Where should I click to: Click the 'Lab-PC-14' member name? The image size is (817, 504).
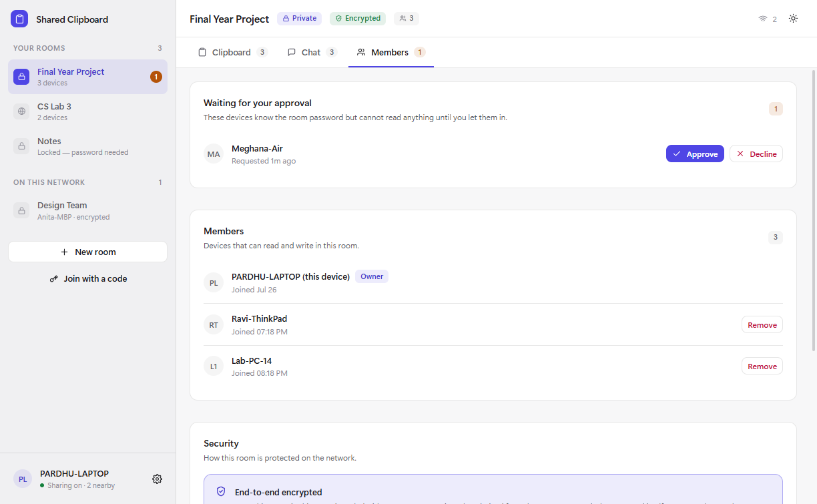pyautogui.click(x=252, y=360)
